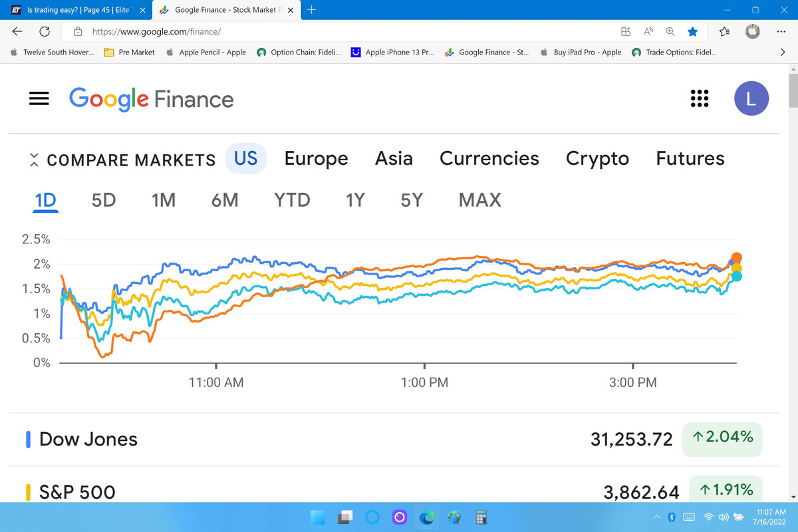Viewport: 798px width, 532px height.
Task: Open Task View on the taskbar
Action: tap(345, 517)
